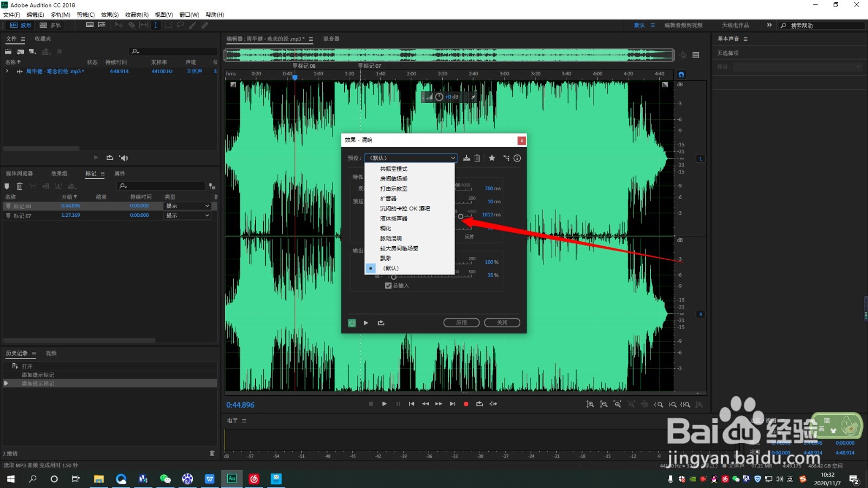Click the 35 % slider handle

tap(394, 277)
